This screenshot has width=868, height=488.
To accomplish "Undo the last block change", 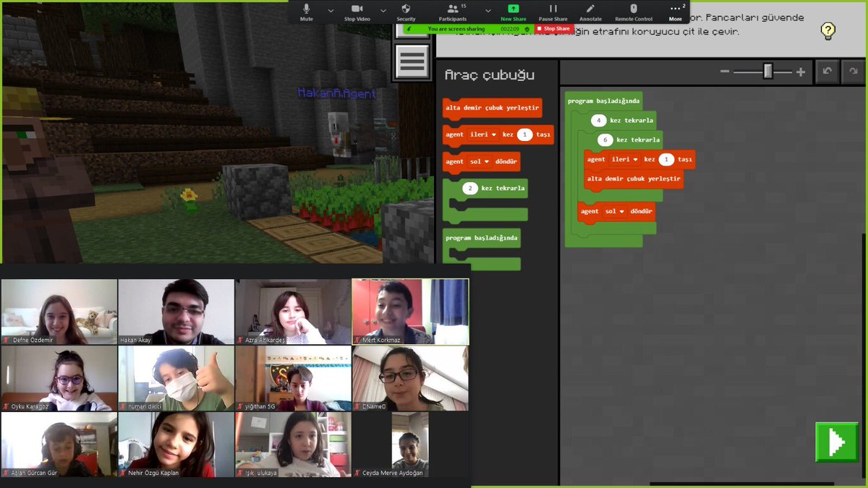I will point(827,72).
